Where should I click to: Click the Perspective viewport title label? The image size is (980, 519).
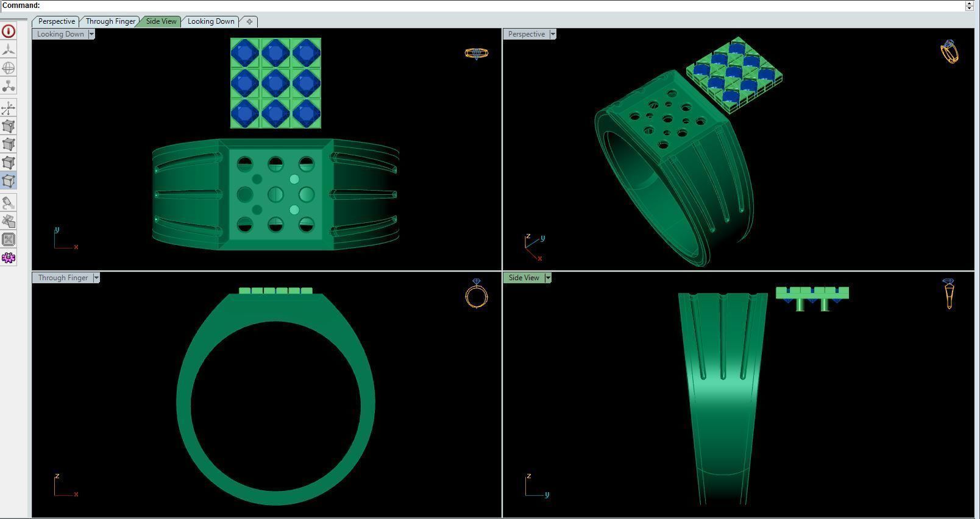[x=527, y=34]
